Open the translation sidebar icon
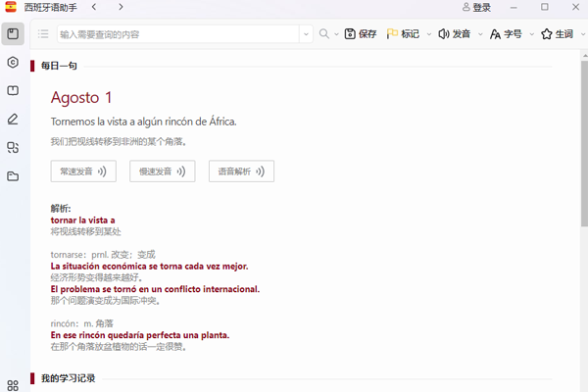This screenshot has height=392, width=588. tap(13, 147)
